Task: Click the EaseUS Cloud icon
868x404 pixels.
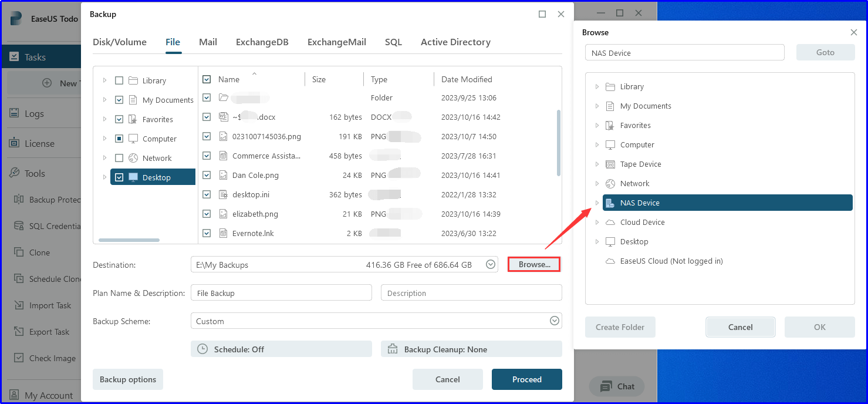Action: 610,261
